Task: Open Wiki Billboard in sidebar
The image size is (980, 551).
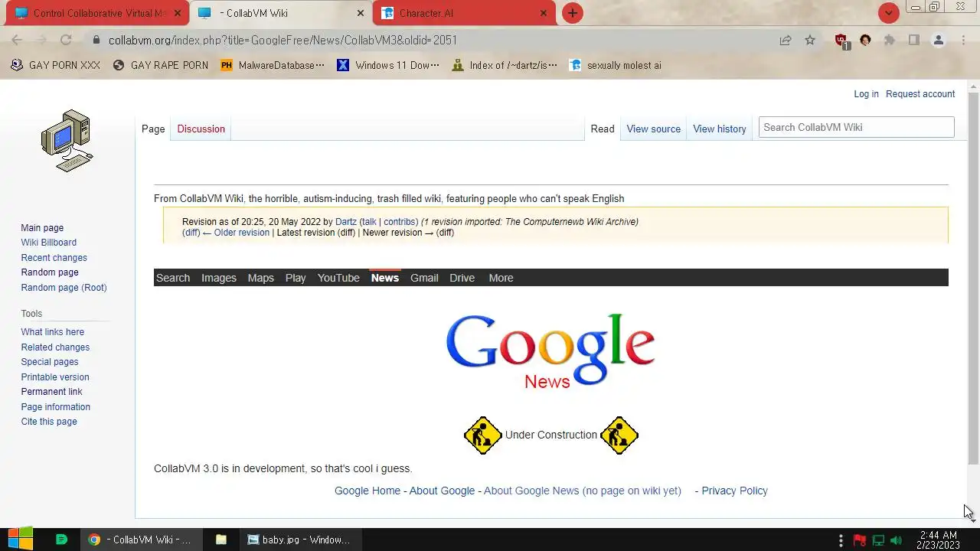Action: pyautogui.click(x=48, y=243)
